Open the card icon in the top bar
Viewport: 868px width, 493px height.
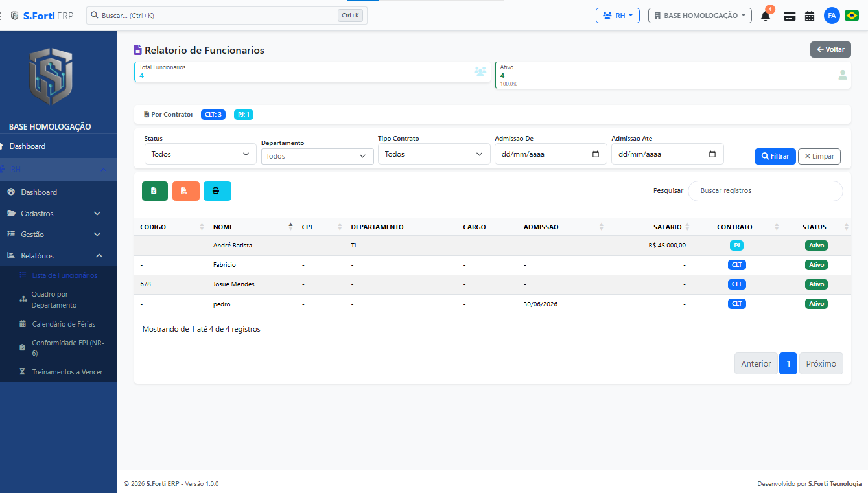(x=790, y=16)
